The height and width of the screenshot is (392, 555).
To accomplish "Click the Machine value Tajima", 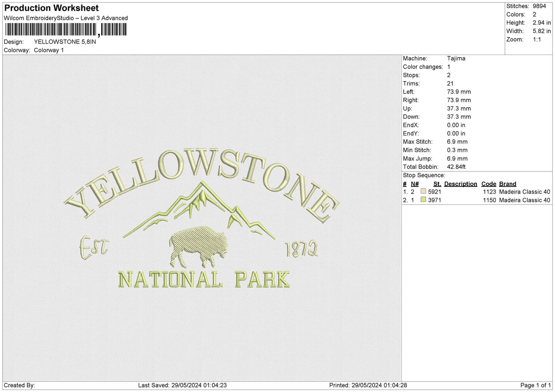I will click(456, 59).
